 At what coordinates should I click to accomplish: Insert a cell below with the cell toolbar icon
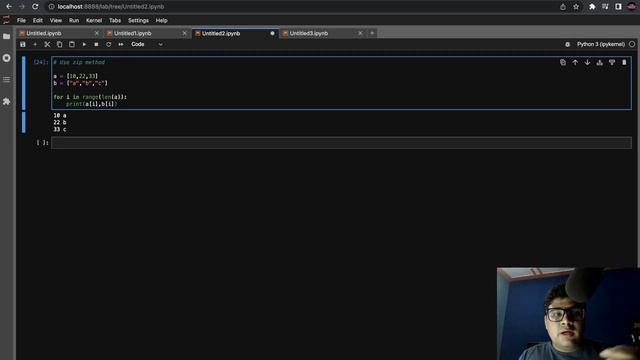pyautogui.click(x=612, y=62)
